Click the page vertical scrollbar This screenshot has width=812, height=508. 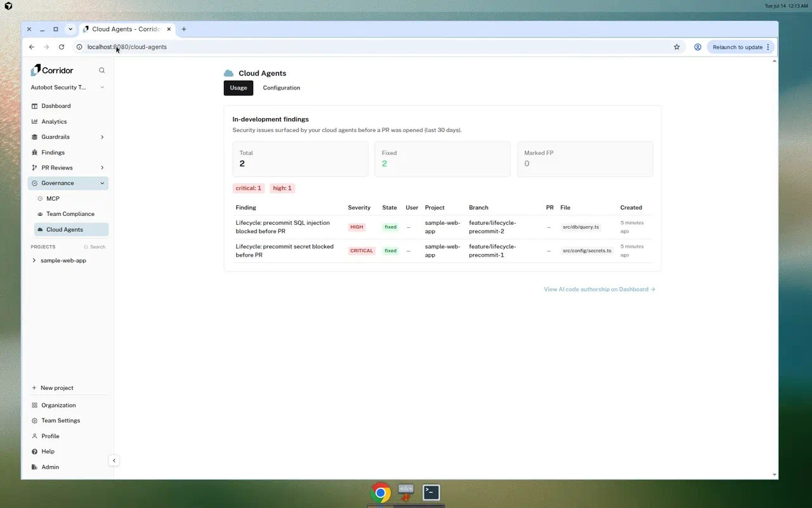775,267
